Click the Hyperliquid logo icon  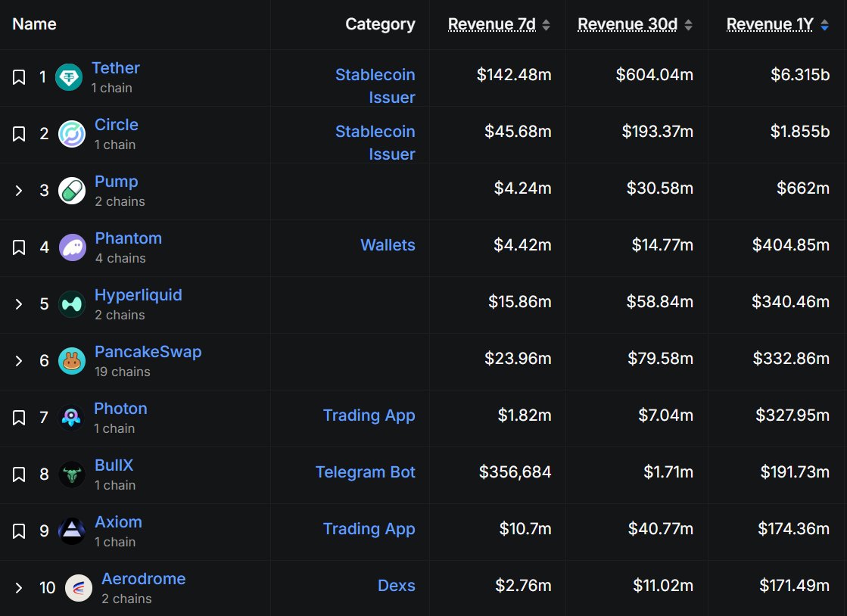coord(72,304)
